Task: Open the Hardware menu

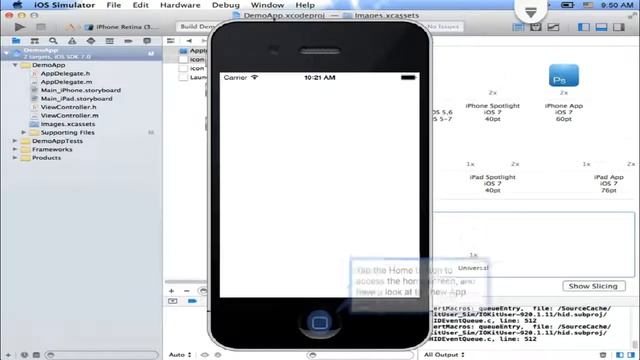Action: tap(180, 5)
